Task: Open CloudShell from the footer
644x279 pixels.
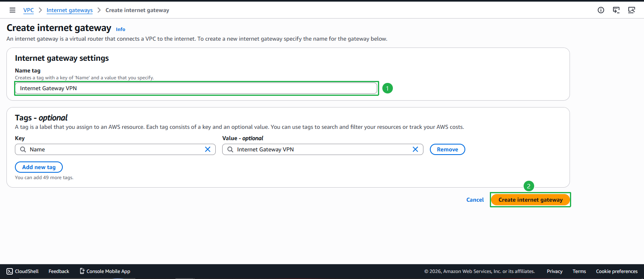Action: 23,271
